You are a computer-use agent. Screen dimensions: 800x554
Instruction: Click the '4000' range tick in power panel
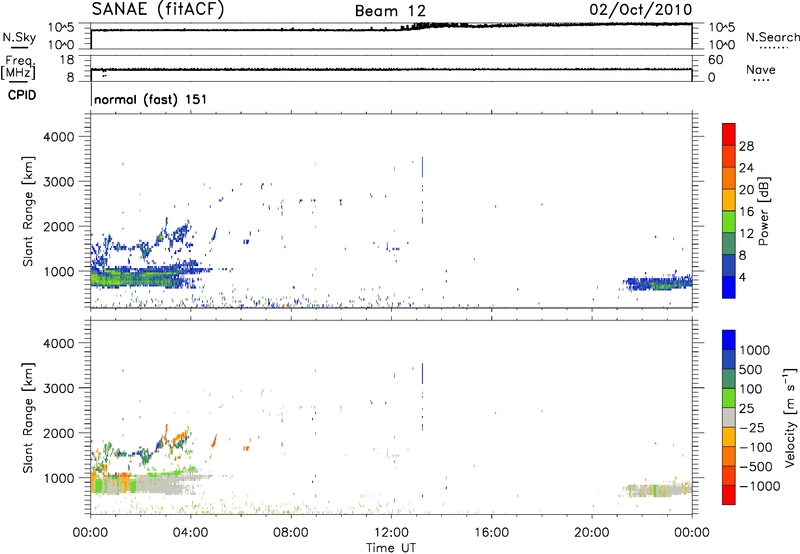click(x=59, y=137)
